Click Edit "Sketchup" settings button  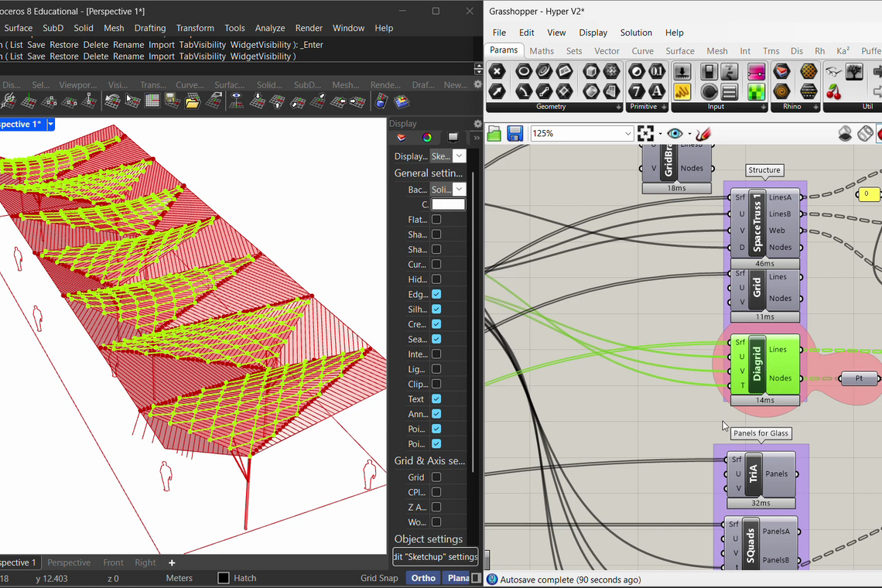[436, 557]
